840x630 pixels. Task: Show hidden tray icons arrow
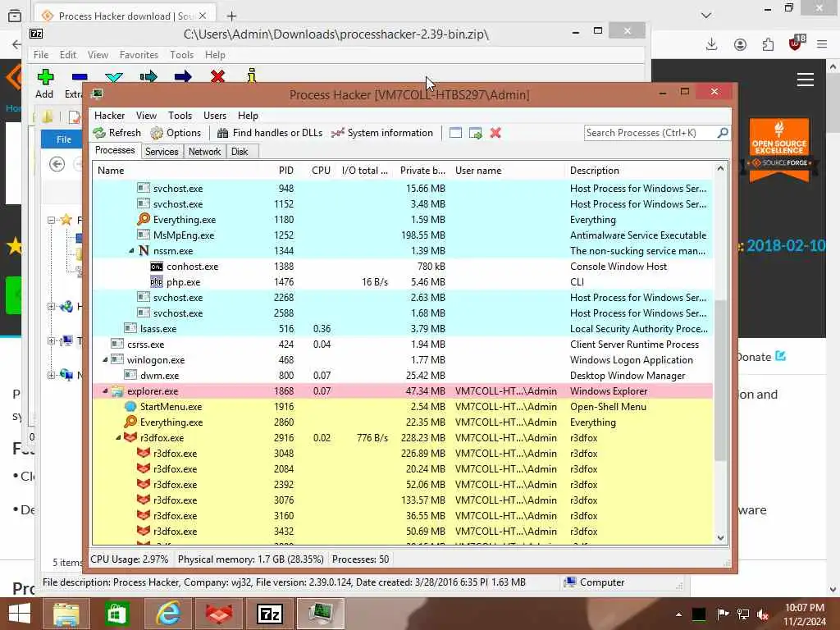click(678, 614)
